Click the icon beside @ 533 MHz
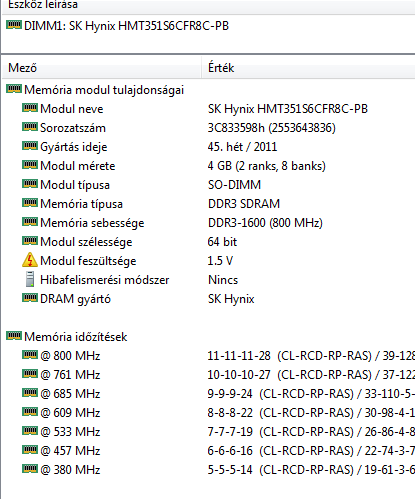 tap(30, 431)
